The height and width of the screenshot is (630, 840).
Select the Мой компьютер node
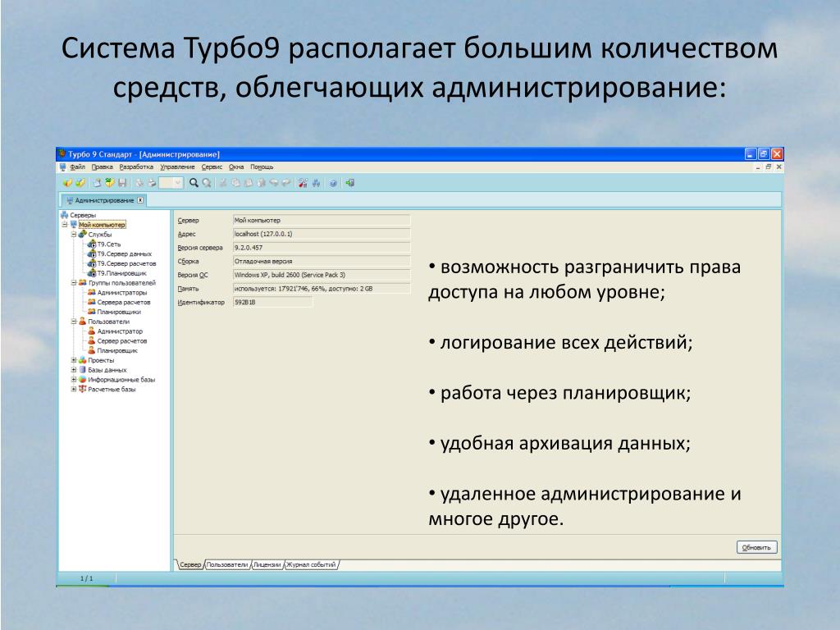coord(102,225)
